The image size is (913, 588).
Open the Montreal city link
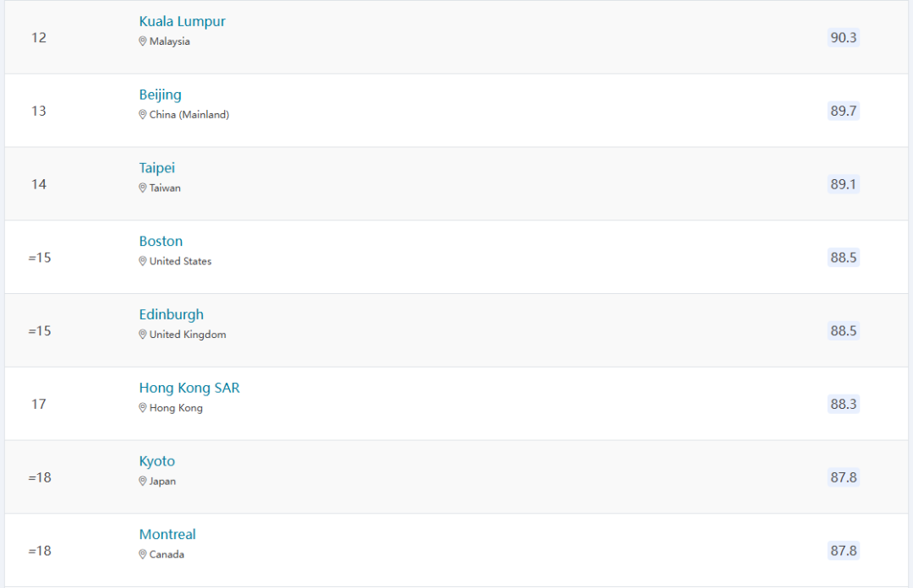coord(167,535)
